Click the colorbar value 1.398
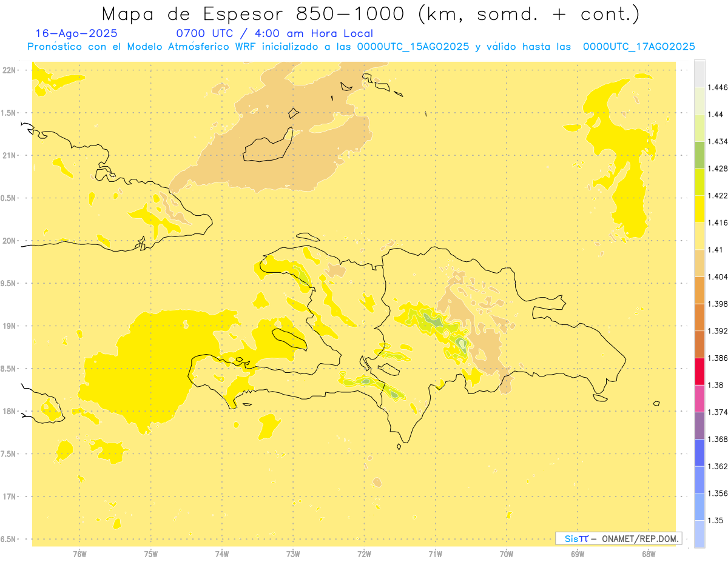This screenshot has height=562, width=728. [717, 304]
